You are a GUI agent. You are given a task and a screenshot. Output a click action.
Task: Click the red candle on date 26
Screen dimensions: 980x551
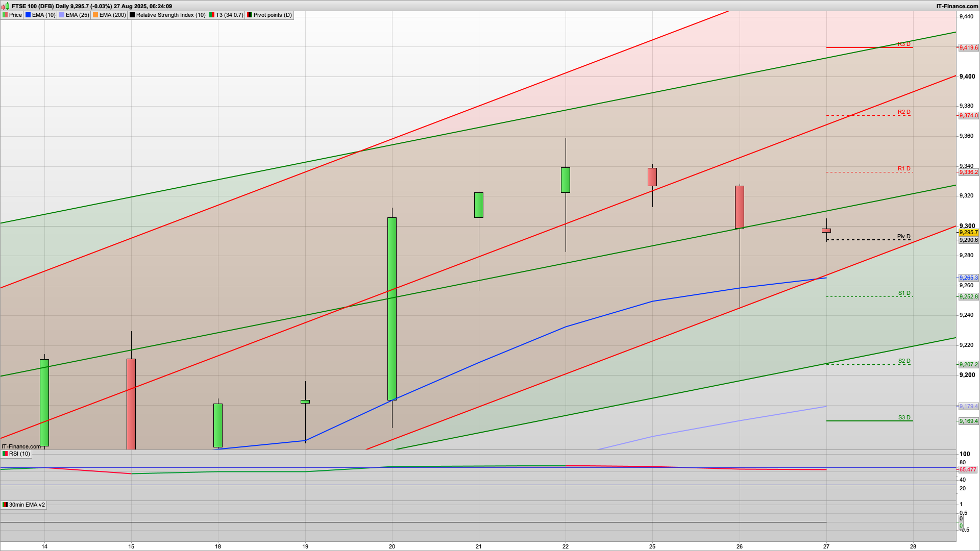740,207
